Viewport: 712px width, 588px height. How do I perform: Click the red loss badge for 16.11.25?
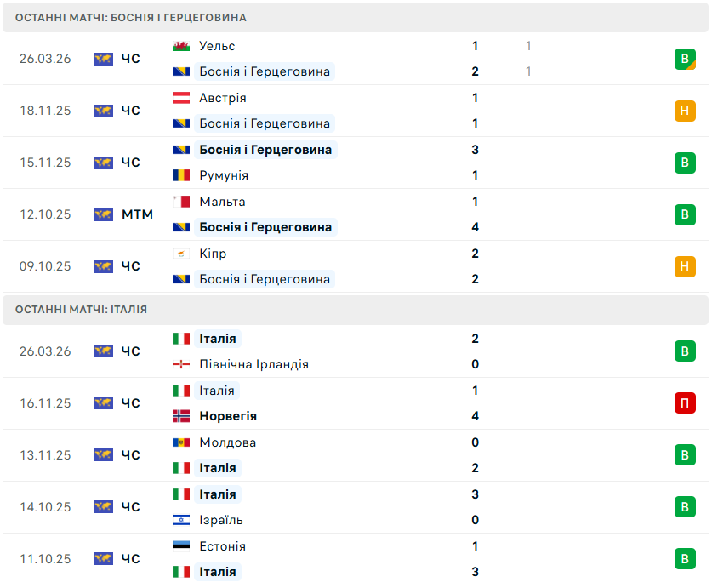pos(685,403)
